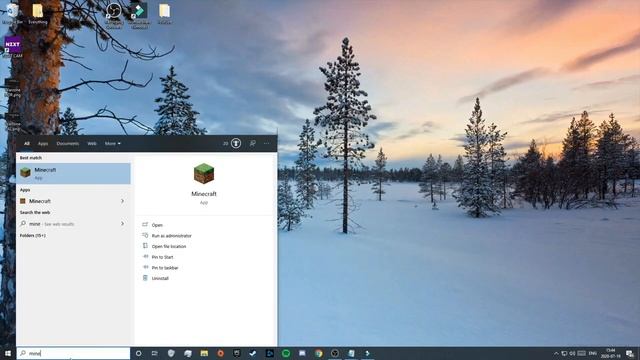Switch to the Documents search filter tab
The height and width of the screenshot is (360, 640).
coord(68,144)
